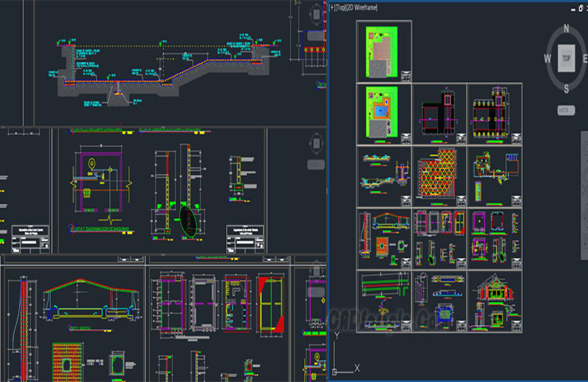This screenshot has height=382, width=588.
Task: Click the E compass letter on the ViewCube
Action: pos(585,59)
